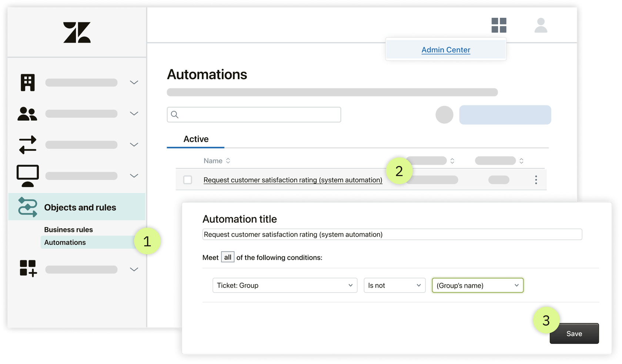Click the search magnifier icon

pyautogui.click(x=174, y=115)
